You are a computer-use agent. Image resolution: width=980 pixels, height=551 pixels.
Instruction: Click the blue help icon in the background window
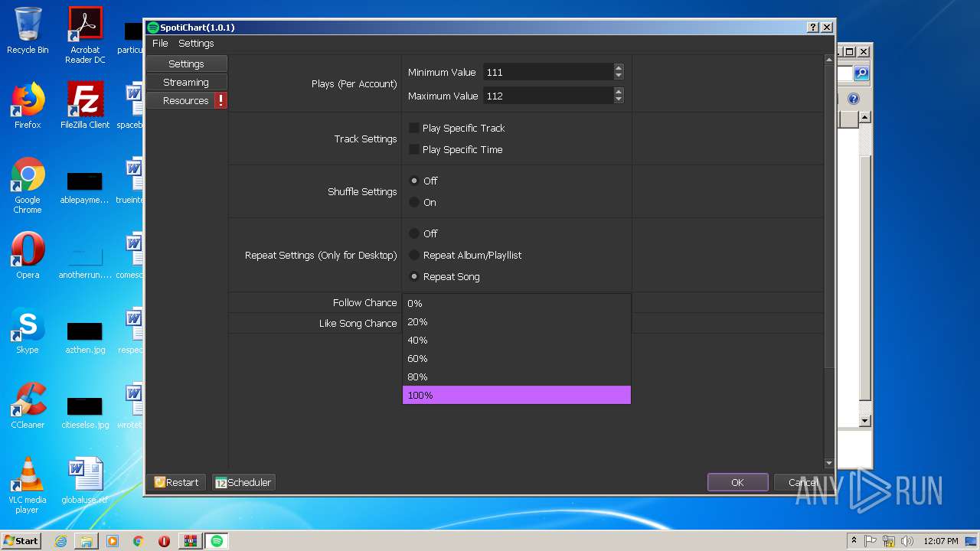click(854, 99)
